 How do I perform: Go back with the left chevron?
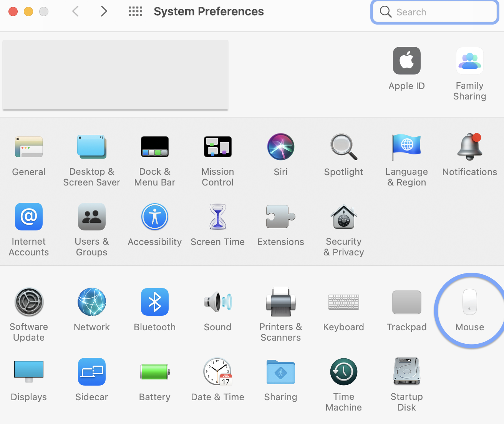[76, 11]
